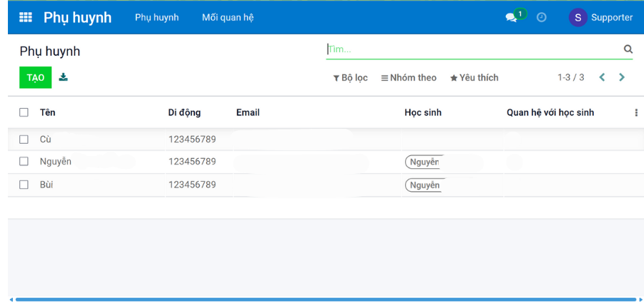
Task: Click the Supporter user avatar
Action: pyautogui.click(x=577, y=17)
